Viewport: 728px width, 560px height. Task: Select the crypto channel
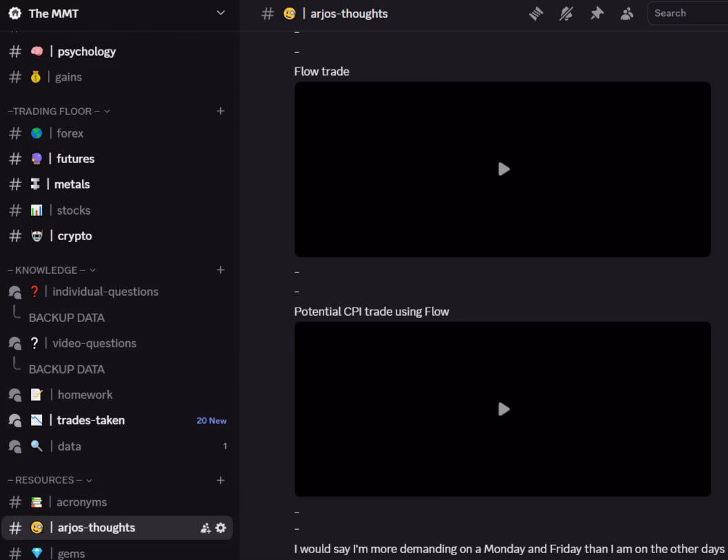pos(74,236)
